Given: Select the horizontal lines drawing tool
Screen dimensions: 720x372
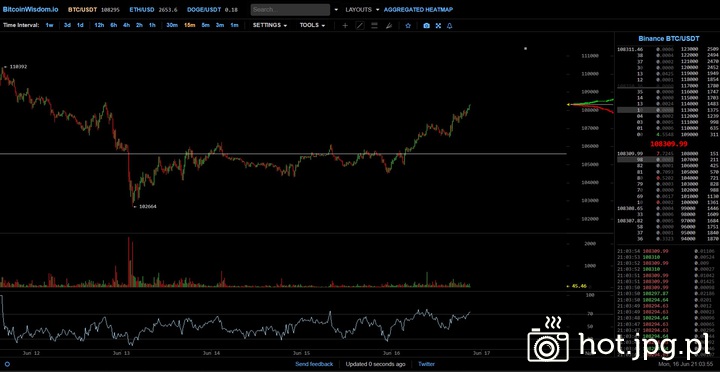Looking at the screenshot, I should (374, 26).
